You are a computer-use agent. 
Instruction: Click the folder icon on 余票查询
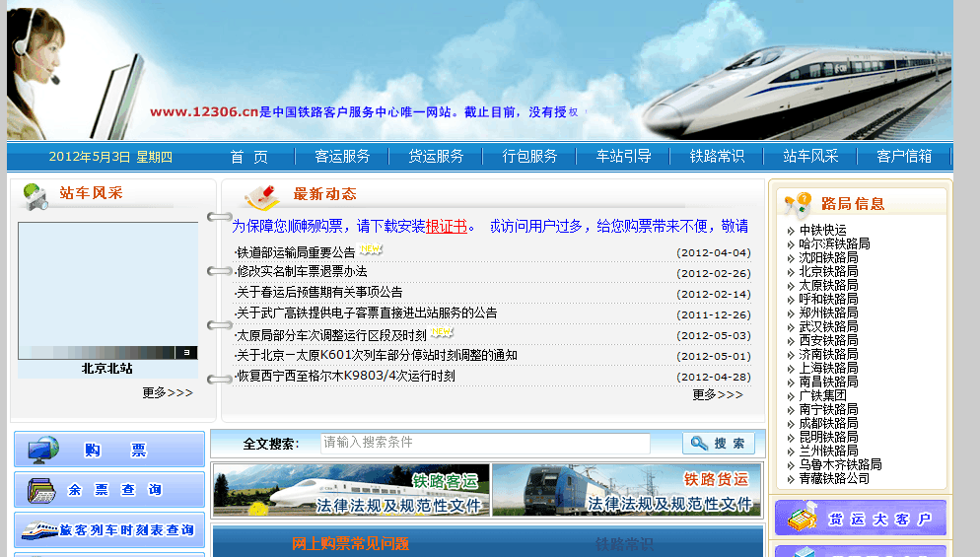[41, 490]
